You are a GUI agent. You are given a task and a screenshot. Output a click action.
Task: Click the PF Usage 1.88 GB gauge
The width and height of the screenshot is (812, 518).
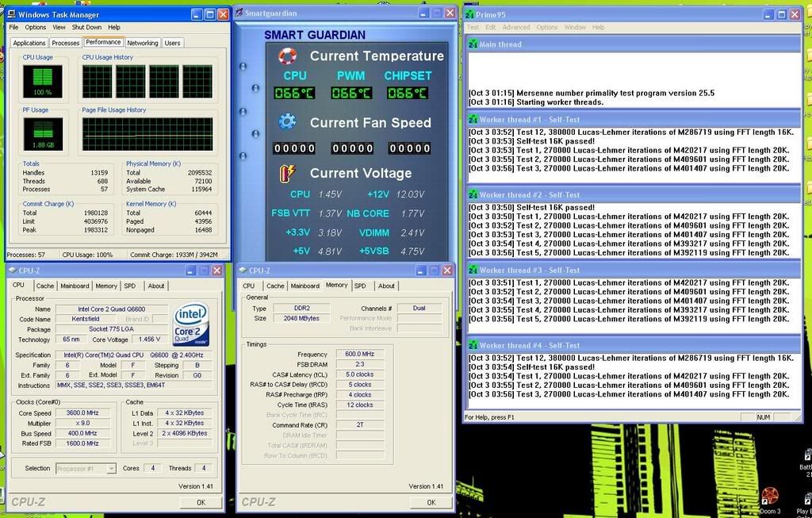(x=43, y=134)
